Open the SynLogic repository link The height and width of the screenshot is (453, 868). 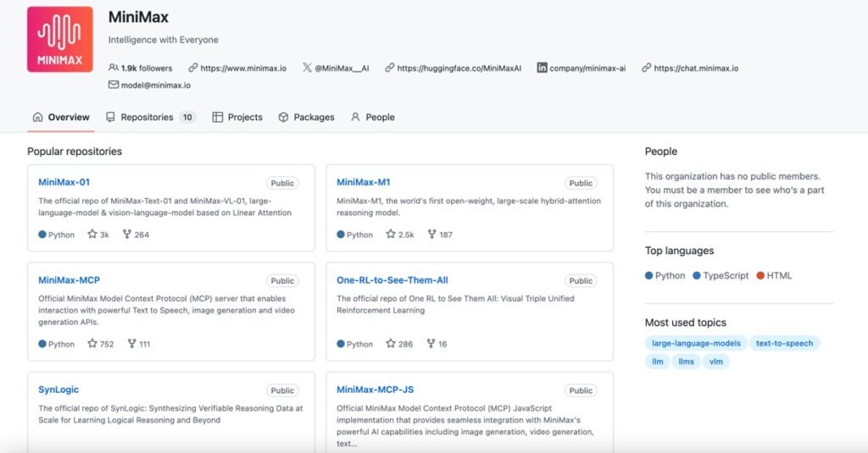[x=58, y=389]
